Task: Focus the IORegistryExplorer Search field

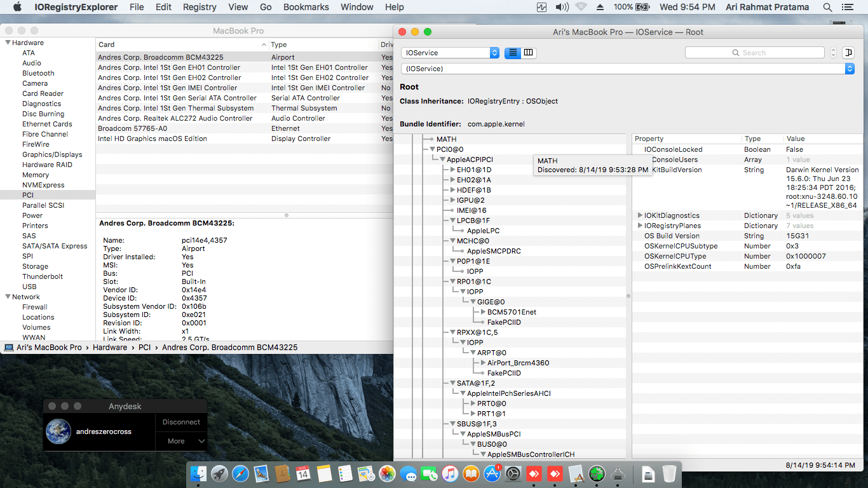Action: tap(755, 53)
